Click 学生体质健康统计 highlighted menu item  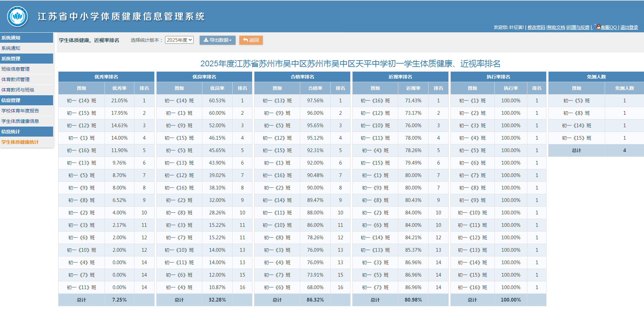(20, 142)
